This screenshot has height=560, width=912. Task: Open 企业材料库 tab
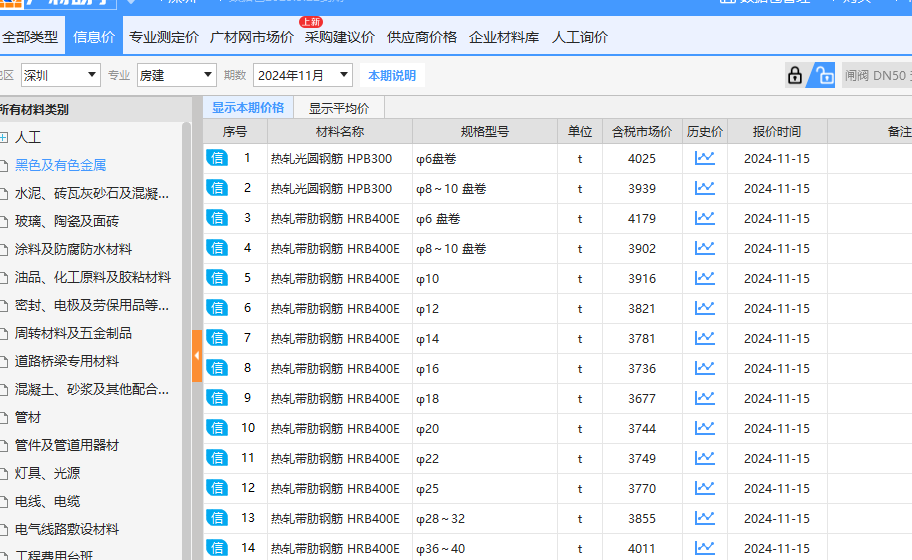tap(504, 37)
